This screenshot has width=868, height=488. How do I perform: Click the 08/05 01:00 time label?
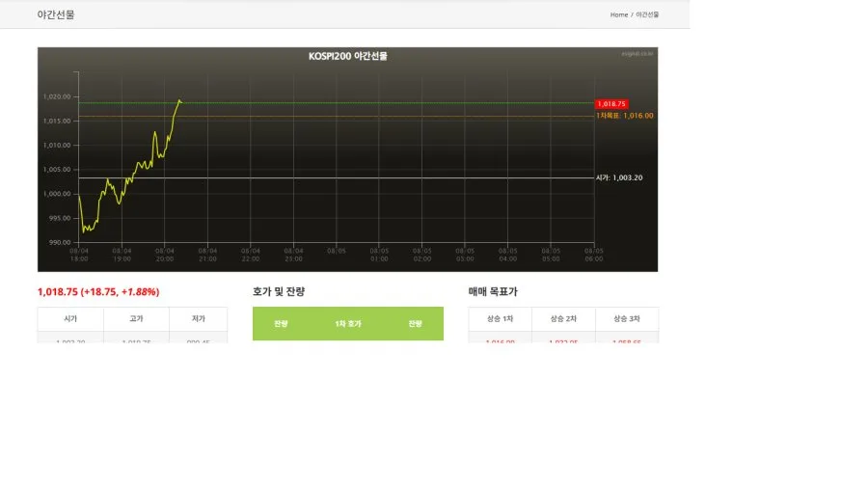click(379, 255)
